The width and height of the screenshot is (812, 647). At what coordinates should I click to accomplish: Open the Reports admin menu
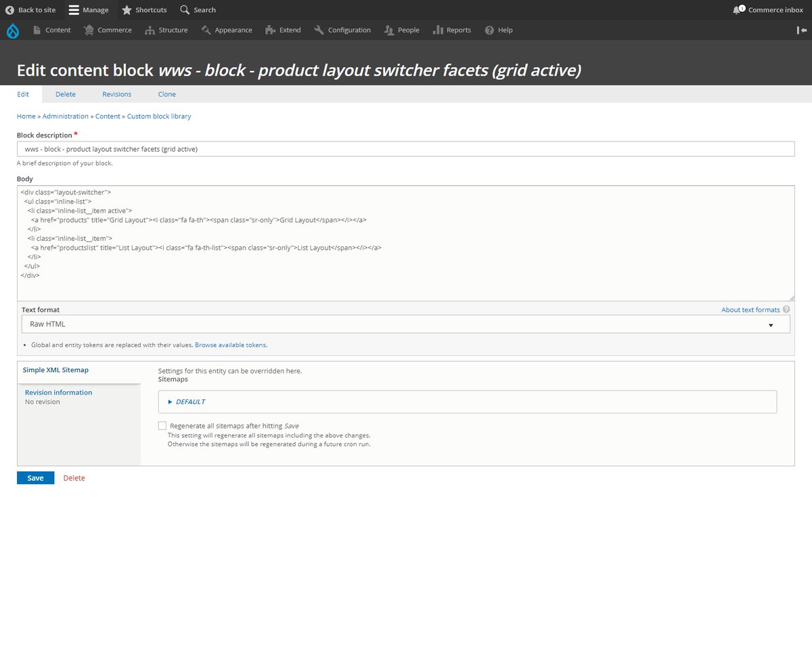[x=452, y=30]
